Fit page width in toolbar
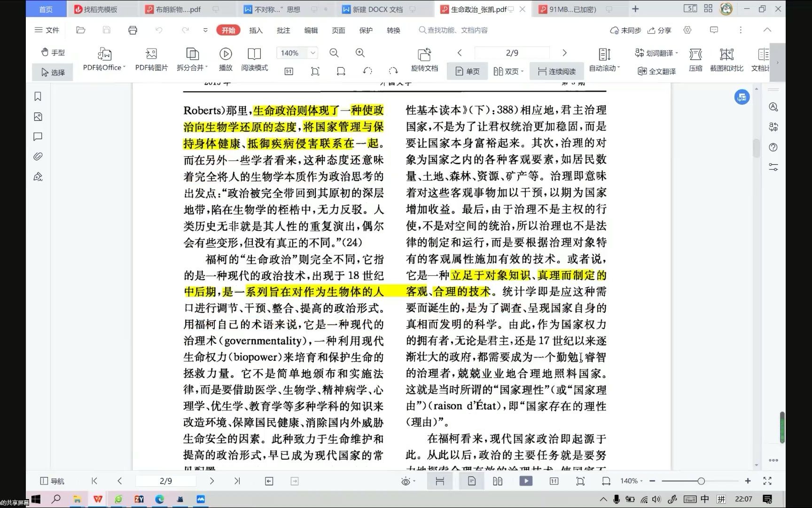 click(x=341, y=71)
